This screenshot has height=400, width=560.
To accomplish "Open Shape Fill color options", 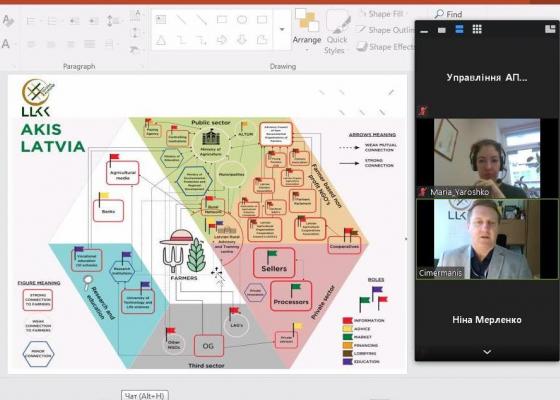I will click(x=381, y=14).
